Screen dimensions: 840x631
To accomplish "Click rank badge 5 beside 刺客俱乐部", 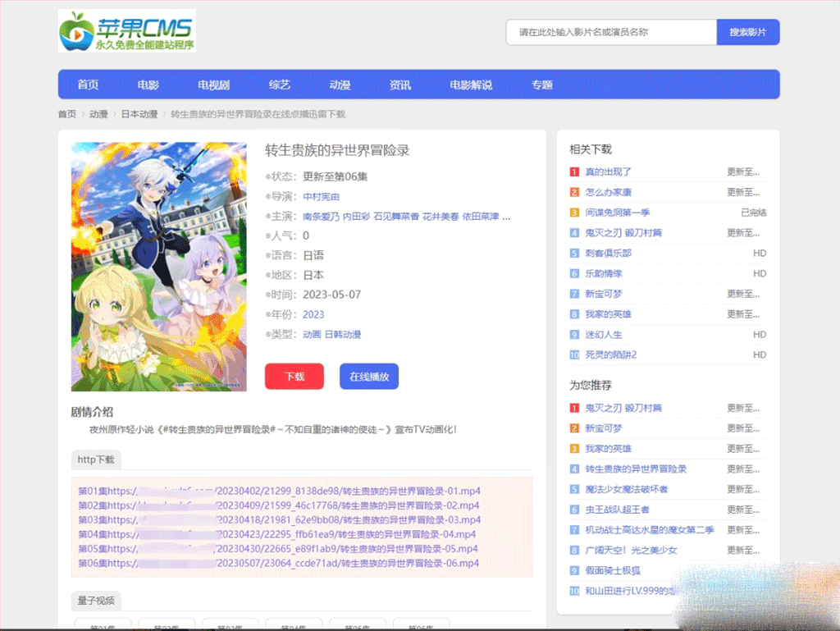I will point(574,254).
